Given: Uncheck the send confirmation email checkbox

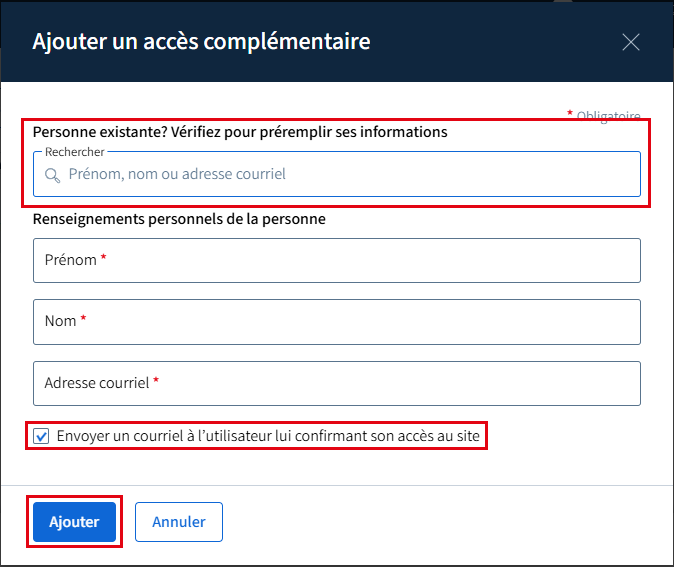Looking at the screenshot, I should pos(41,436).
